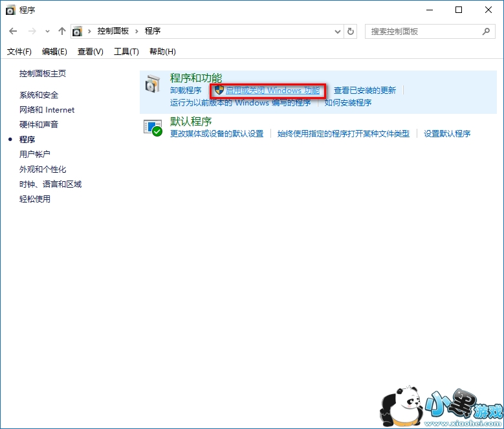Viewport: 504px width, 429px height.
Task: Open the 工具(T) menu
Action: pos(126,52)
